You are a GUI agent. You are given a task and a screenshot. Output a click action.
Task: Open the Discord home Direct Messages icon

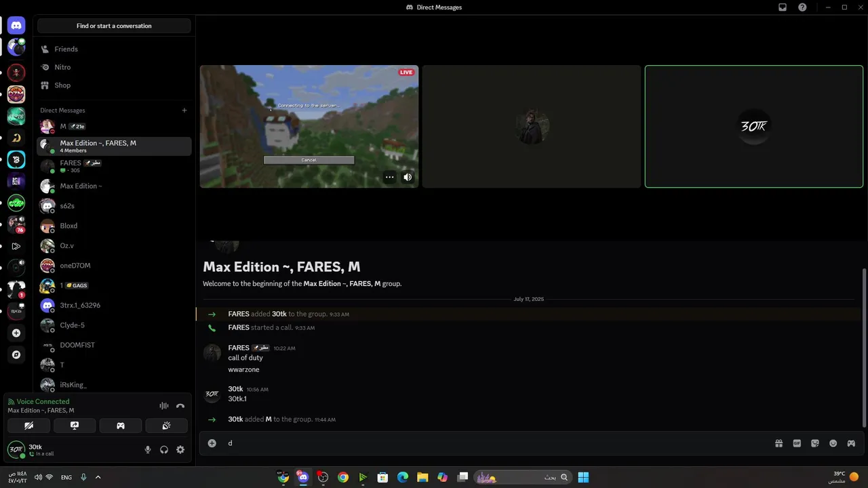[16, 26]
